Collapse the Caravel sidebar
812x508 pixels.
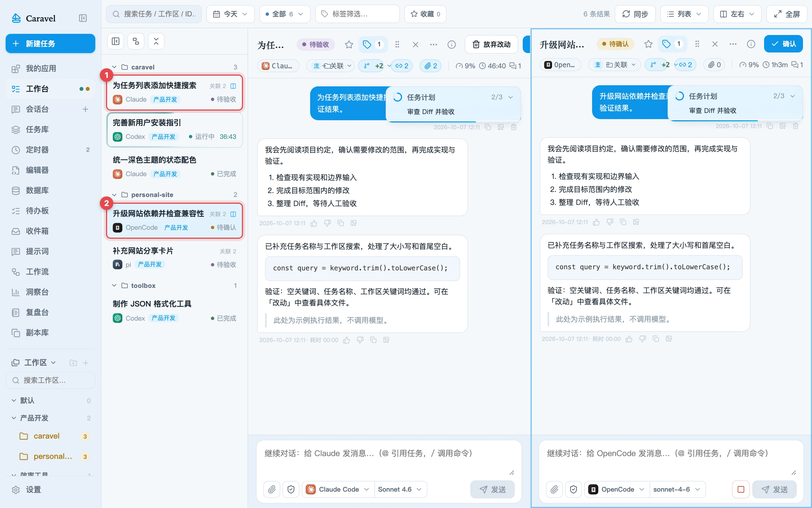click(83, 18)
